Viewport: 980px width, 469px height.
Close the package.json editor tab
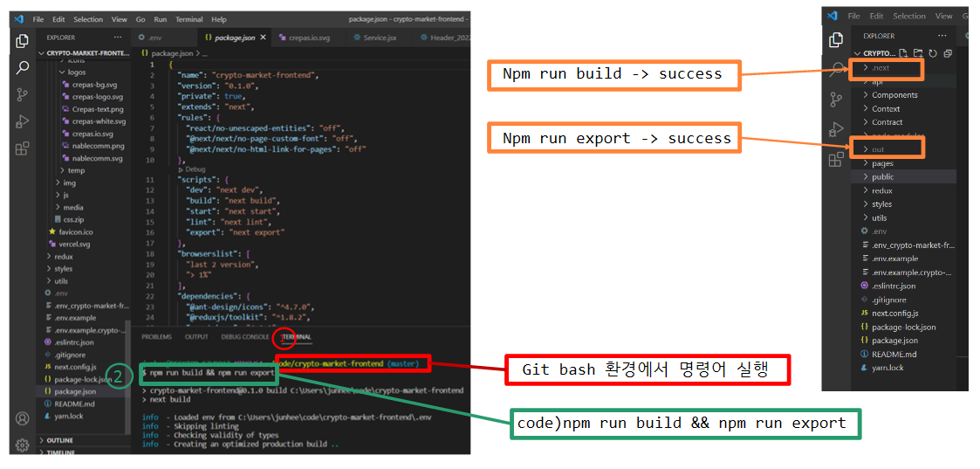point(264,38)
